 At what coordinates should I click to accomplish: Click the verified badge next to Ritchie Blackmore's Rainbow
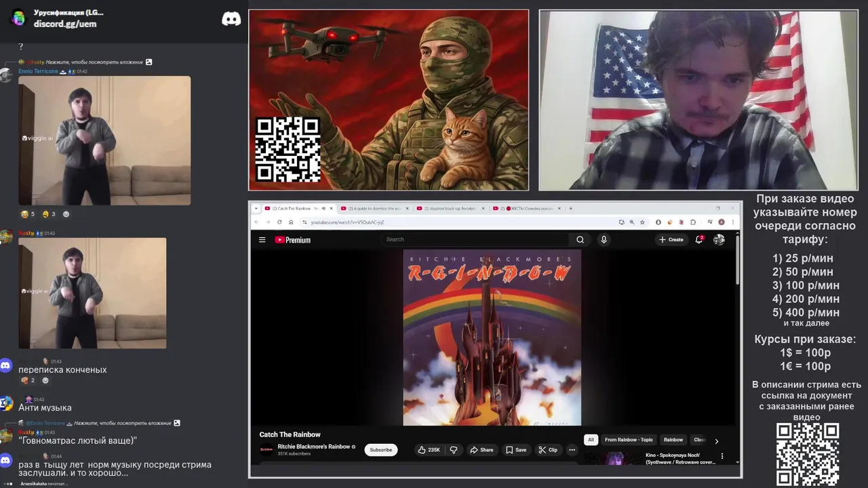tap(354, 447)
